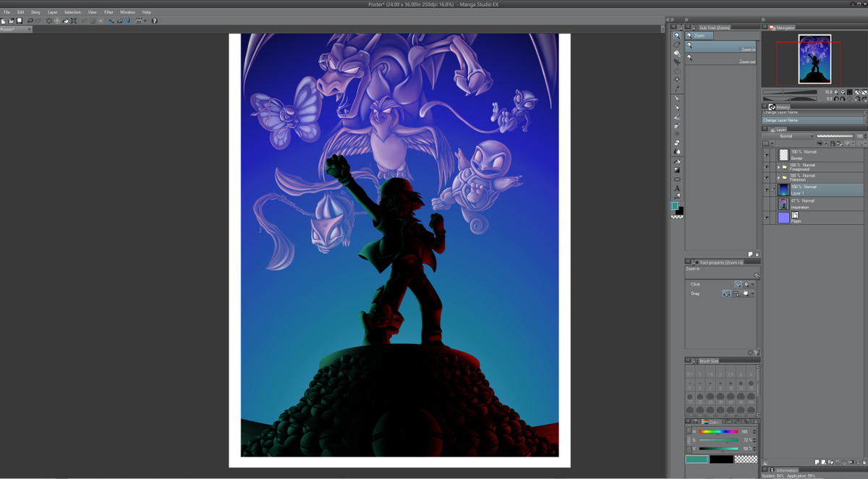Select the Eyedropper tool
This screenshot has height=479, width=868.
point(676,89)
